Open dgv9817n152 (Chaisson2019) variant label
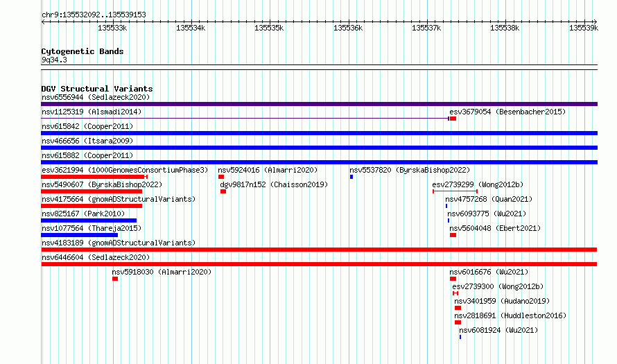Viewport: 617px width, 364px height. pyautogui.click(x=274, y=184)
